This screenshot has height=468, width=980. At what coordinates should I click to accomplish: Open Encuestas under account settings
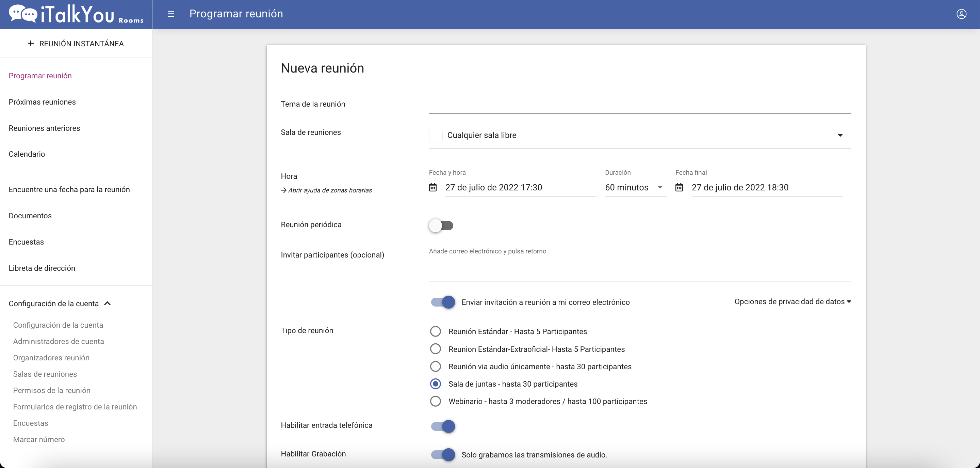click(30, 423)
